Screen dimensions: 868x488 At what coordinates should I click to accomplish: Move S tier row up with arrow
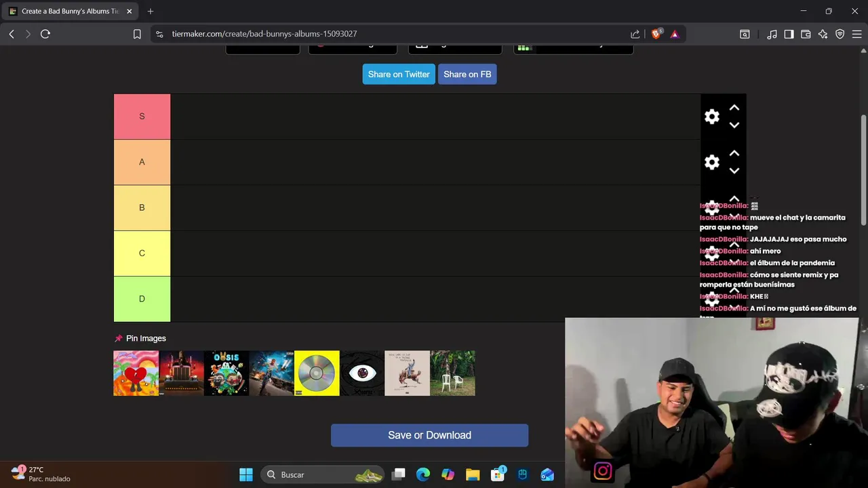click(734, 108)
